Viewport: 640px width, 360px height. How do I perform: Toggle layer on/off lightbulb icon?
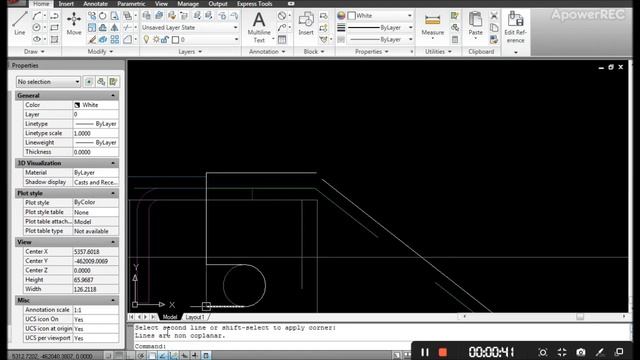146,40
